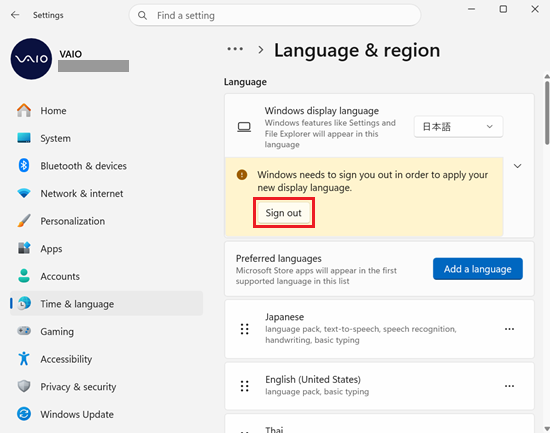550x433 pixels.
Task: Click the vertical scrollbar thumb
Action: [547, 112]
